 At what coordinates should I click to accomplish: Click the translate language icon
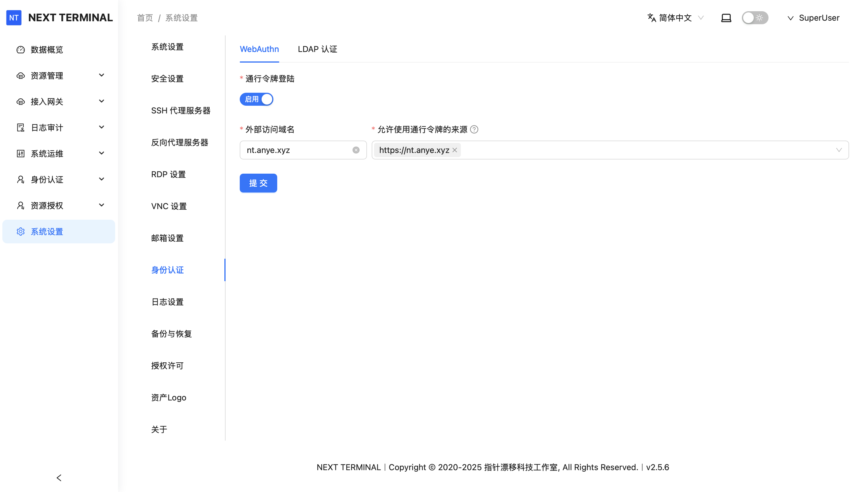coord(652,18)
